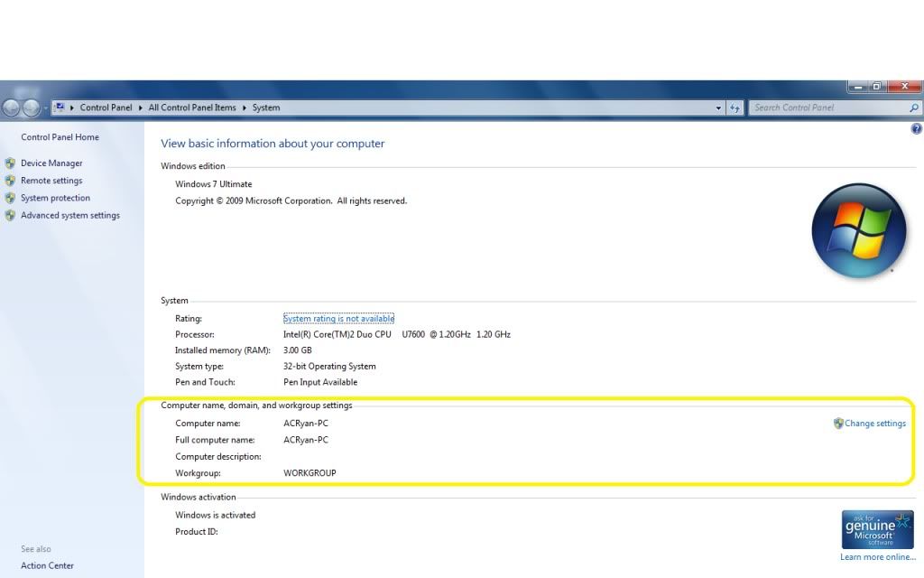Screen dimensions: 924x578
Task: Select the Windows 7 Ultimate edition text
Action: pos(213,184)
